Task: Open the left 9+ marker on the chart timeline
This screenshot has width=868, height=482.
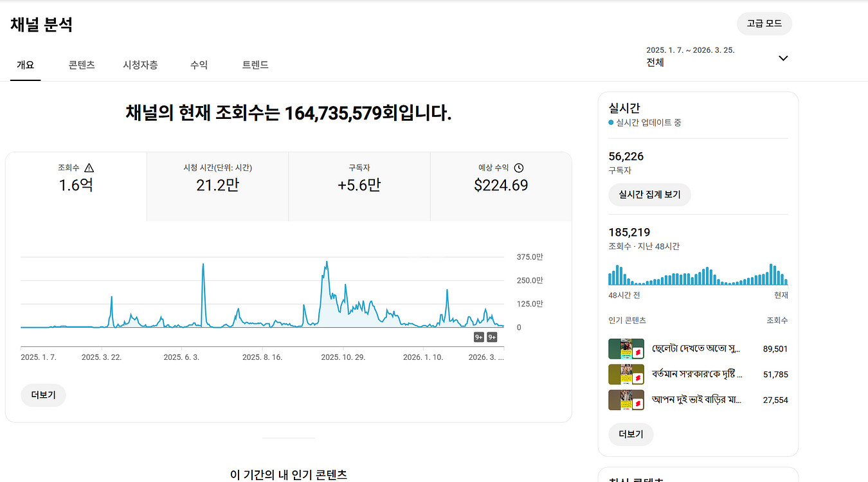Action: click(479, 337)
